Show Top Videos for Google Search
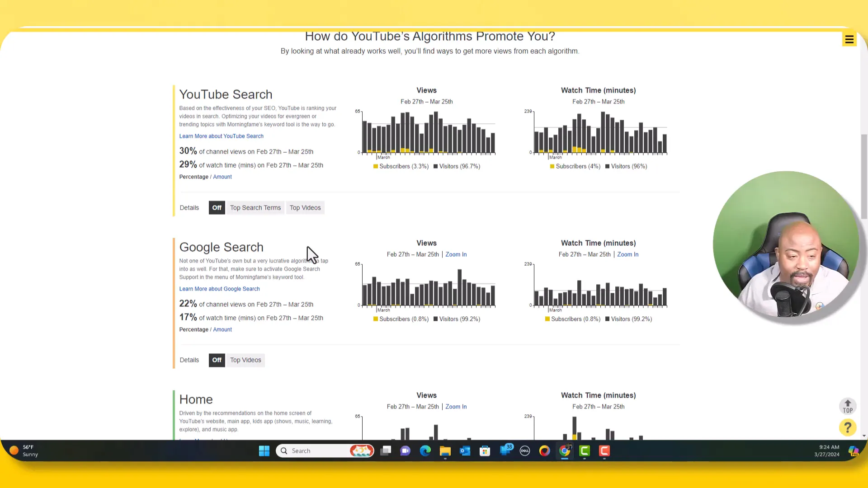Viewport: 868px width, 488px height. (x=245, y=360)
